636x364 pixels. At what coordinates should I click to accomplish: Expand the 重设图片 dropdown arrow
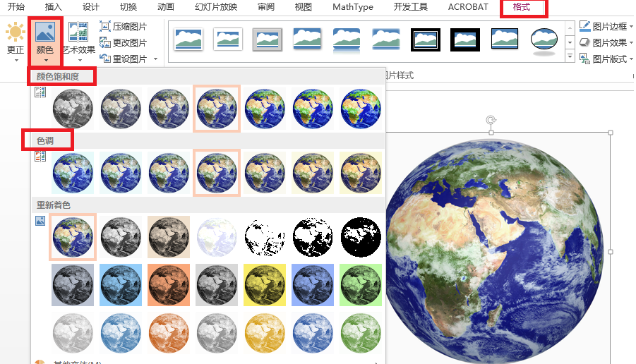click(x=156, y=59)
